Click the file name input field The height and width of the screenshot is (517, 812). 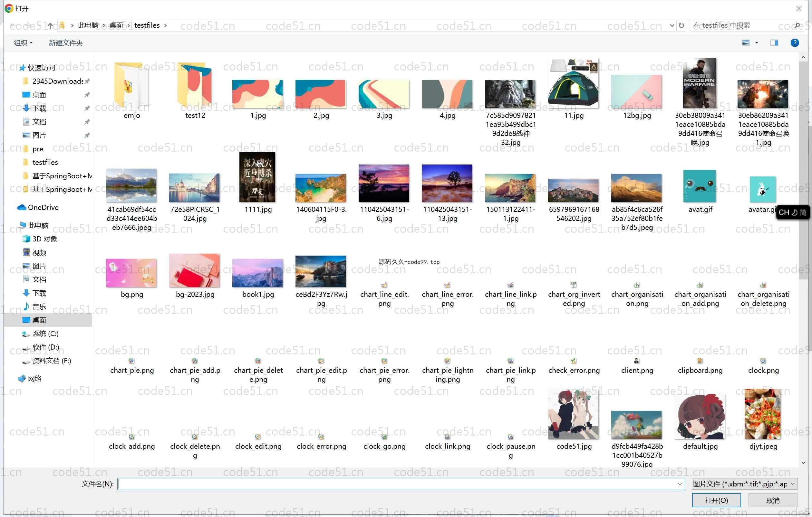point(397,484)
